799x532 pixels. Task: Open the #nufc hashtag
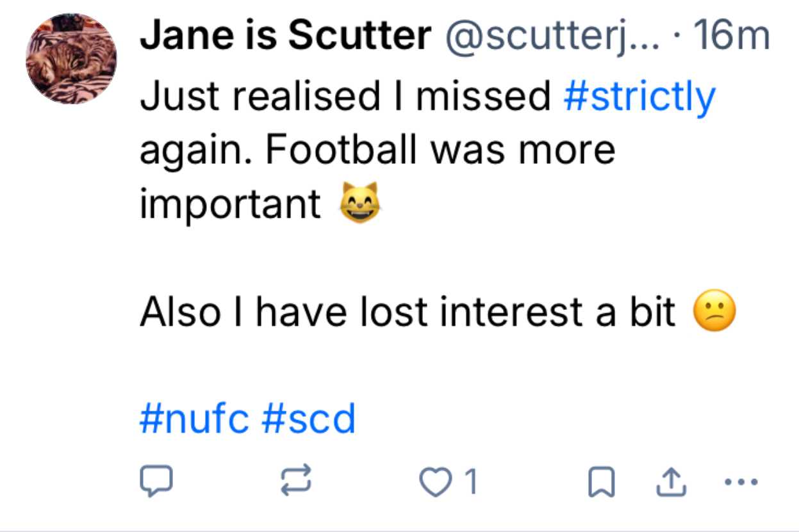(x=194, y=419)
